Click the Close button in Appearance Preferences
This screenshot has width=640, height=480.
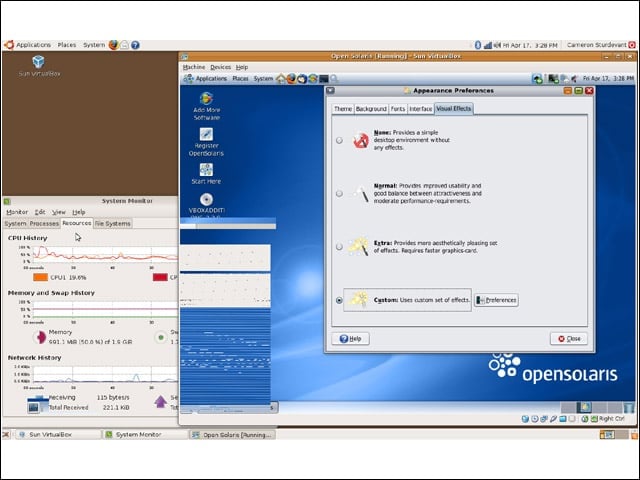[569, 339]
